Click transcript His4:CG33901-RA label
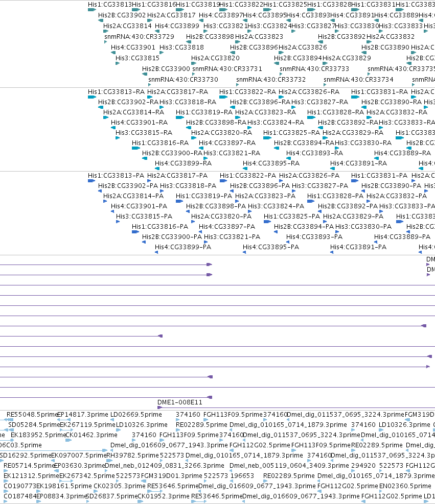The width and height of the screenshot is (435, 504). click(140, 123)
